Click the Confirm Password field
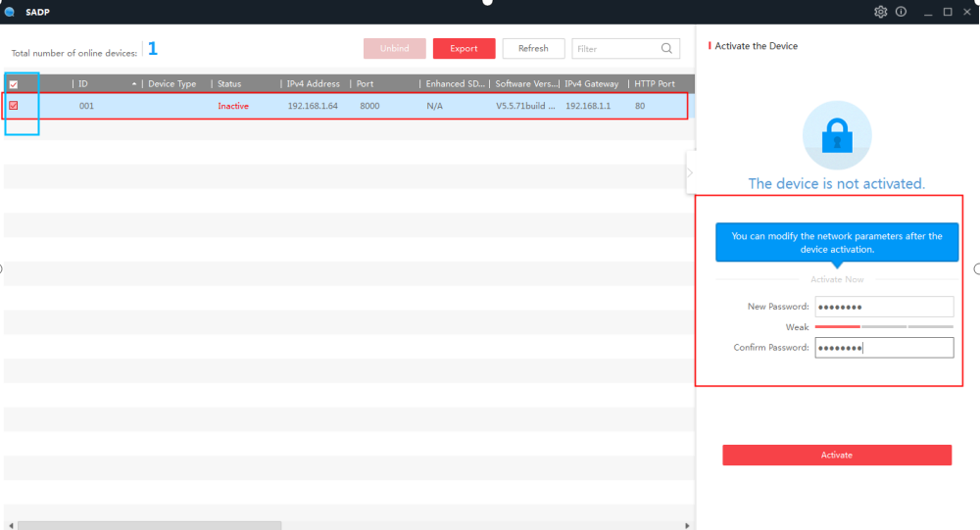The height and width of the screenshot is (530, 980). 884,348
